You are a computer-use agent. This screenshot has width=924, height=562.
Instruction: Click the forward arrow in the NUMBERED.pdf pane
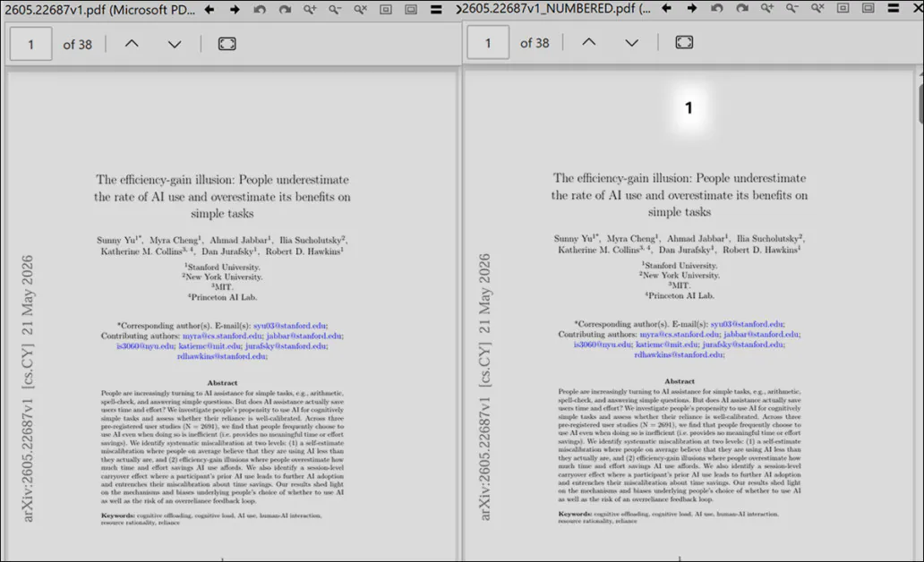[692, 8]
